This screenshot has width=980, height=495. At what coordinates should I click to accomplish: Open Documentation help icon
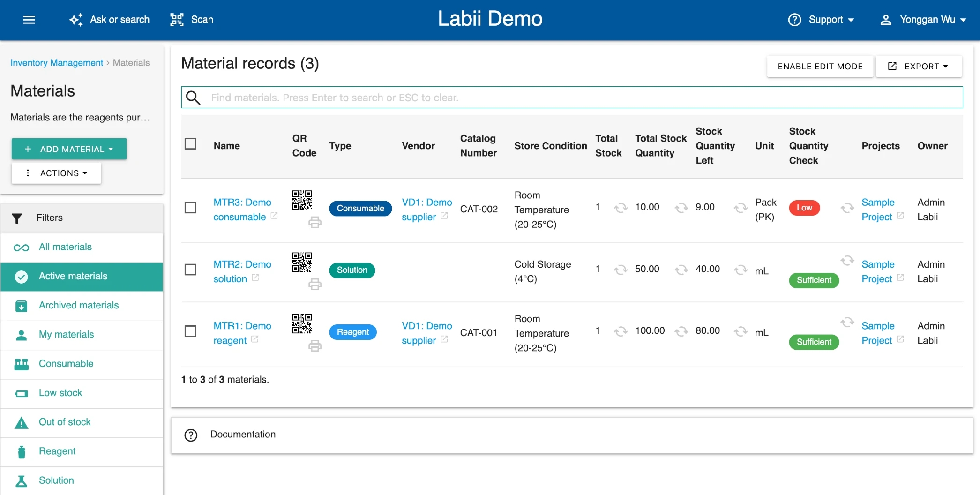click(x=191, y=435)
